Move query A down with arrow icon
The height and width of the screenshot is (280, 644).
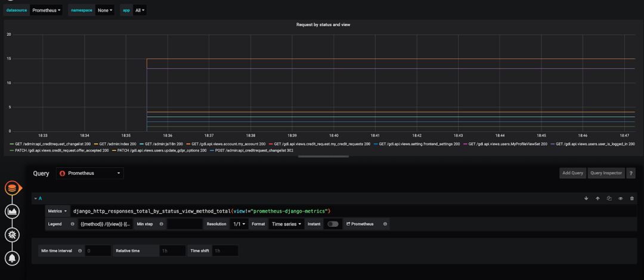click(586, 198)
